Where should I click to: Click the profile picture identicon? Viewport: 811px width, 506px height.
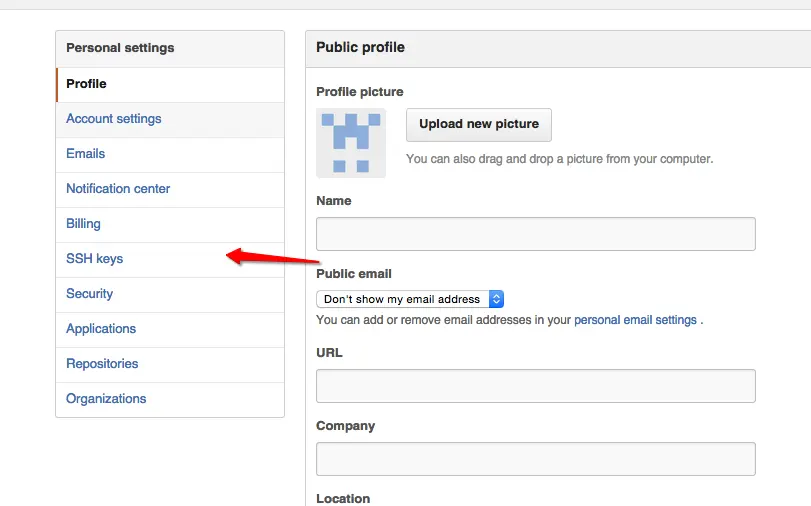tap(351, 143)
